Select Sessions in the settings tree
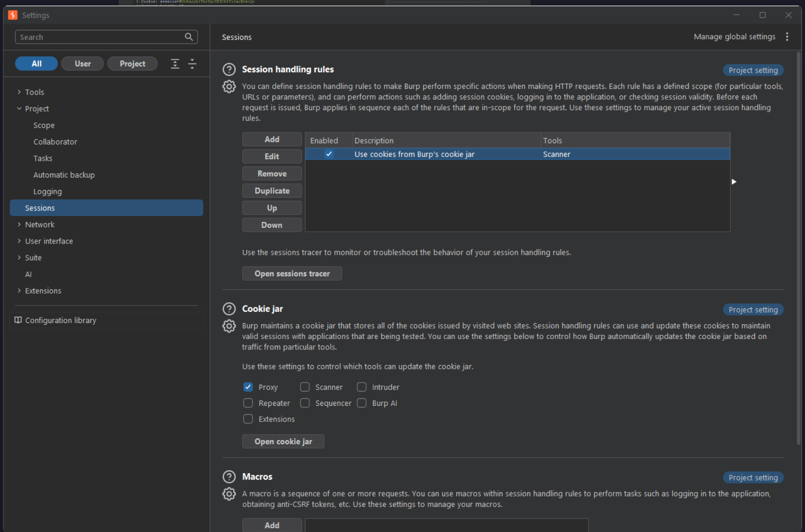The height and width of the screenshot is (532, 805). click(106, 208)
